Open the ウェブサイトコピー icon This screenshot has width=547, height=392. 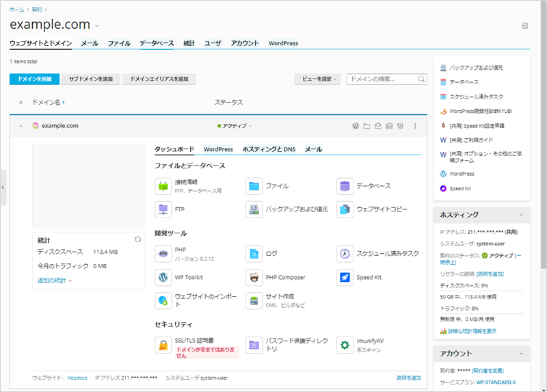tap(345, 209)
